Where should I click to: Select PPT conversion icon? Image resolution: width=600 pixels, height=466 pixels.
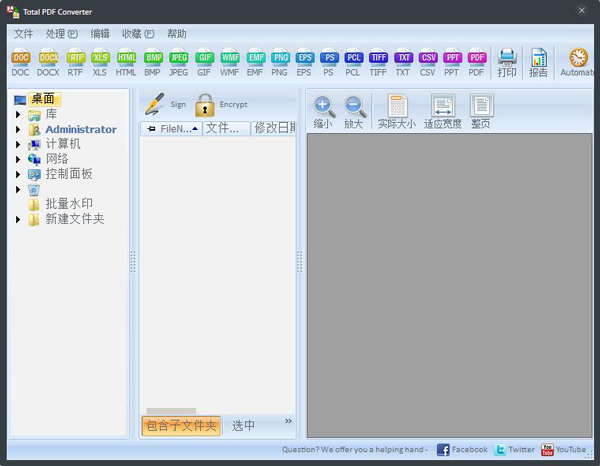[x=452, y=62]
